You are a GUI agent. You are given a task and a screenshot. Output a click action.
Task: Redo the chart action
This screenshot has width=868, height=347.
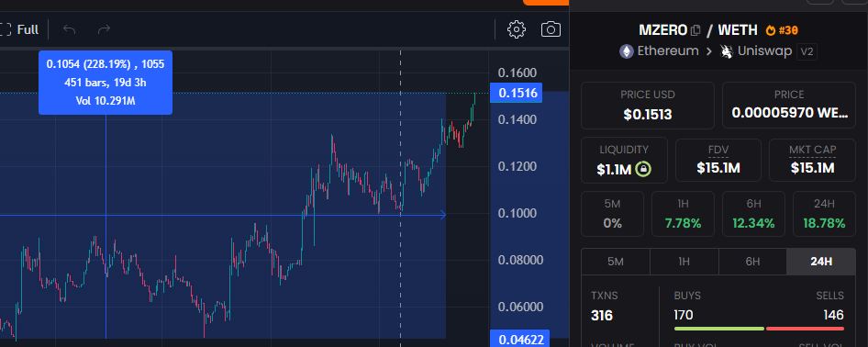coord(104,29)
